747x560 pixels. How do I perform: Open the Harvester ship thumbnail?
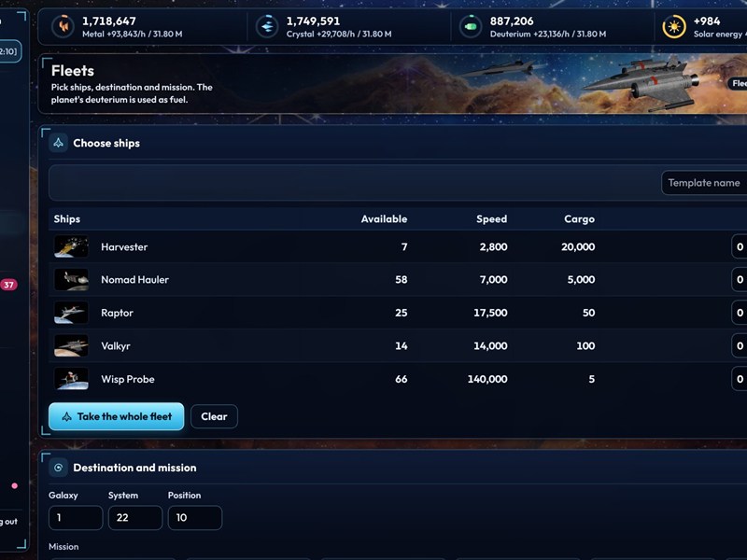[x=71, y=246]
